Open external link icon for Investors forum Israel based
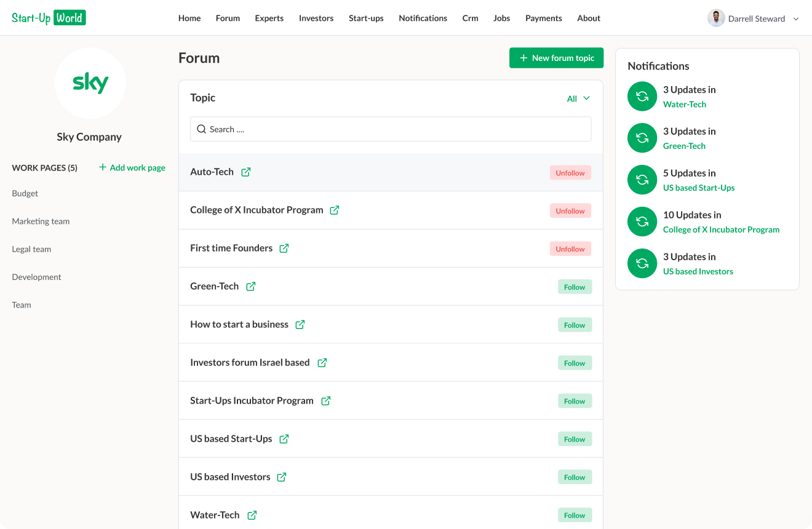The height and width of the screenshot is (529, 812). (322, 363)
